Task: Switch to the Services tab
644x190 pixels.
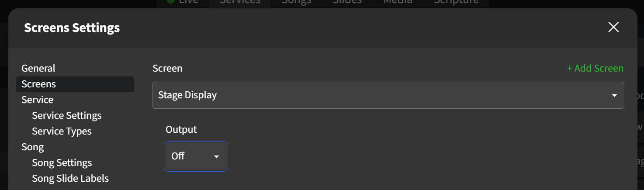Action: click(240, 2)
